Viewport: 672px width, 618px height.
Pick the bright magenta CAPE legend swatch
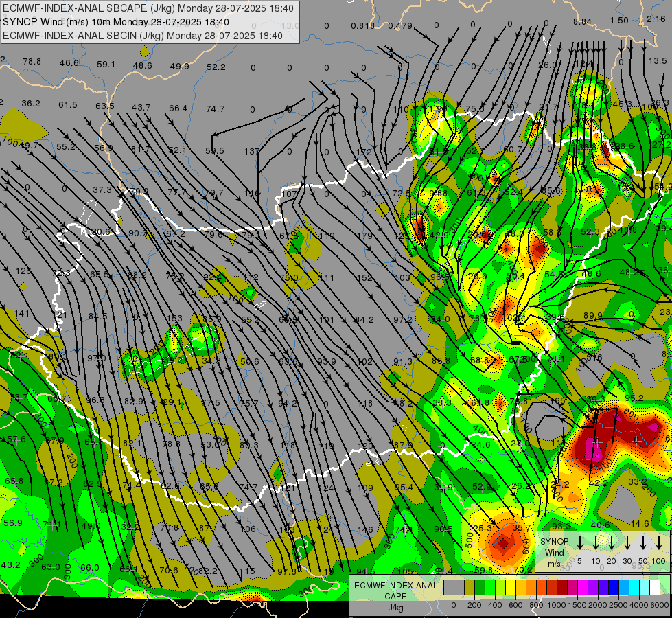[x=583, y=587]
